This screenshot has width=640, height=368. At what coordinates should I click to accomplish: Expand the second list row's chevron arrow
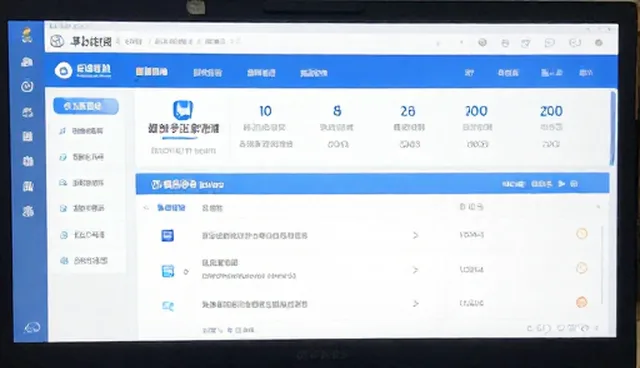click(415, 270)
